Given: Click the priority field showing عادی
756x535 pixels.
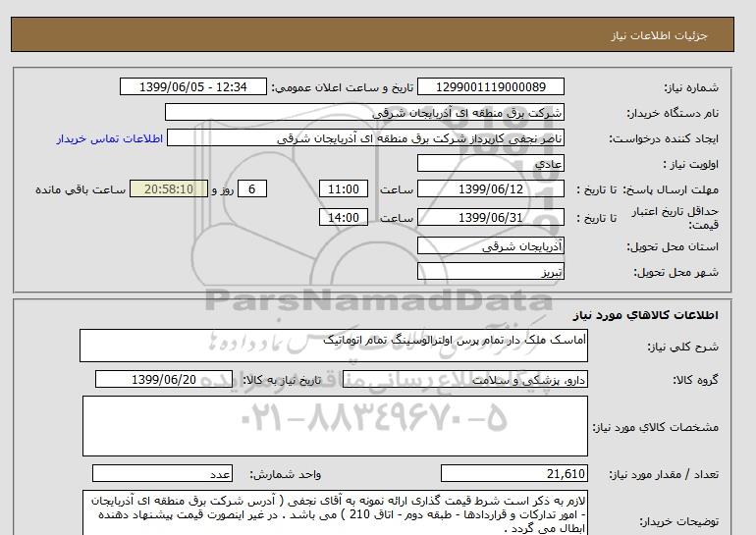Looking at the screenshot, I should (490, 163).
